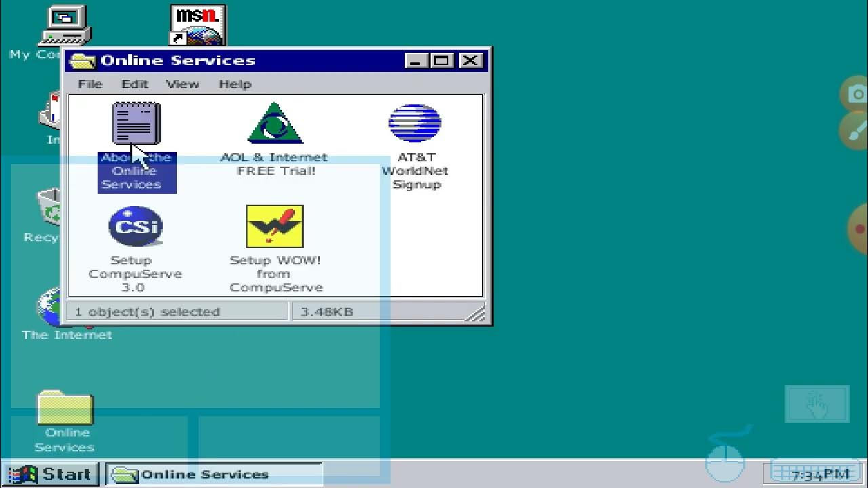The width and height of the screenshot is (868, 488).
Task: Select Setup WOW! from CompuServe icon
Action: (275, 226)
